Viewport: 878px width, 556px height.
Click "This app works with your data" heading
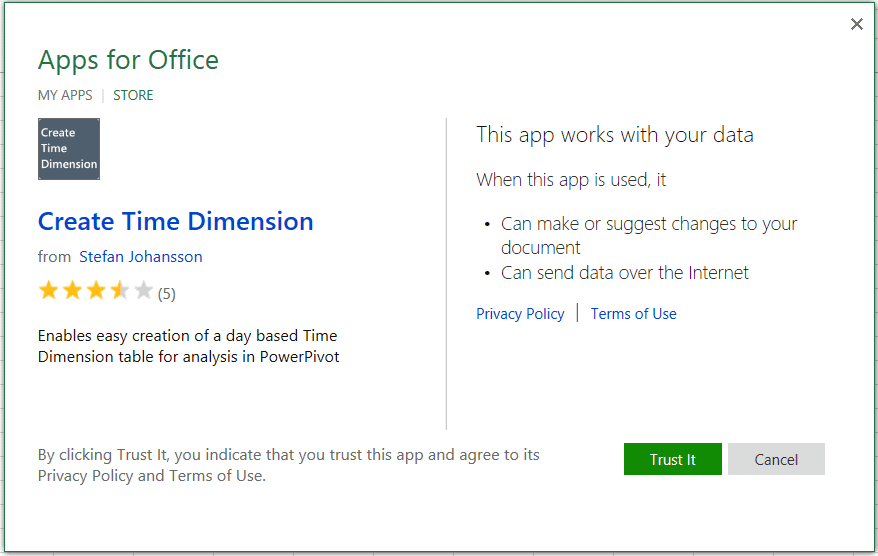click(x=614, y=135)
